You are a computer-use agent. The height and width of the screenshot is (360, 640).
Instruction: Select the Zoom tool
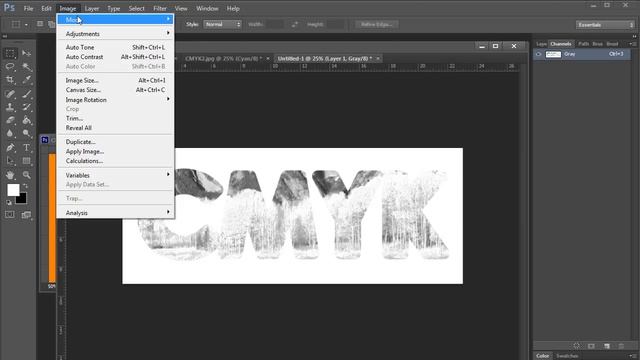click(x=27, y=175)
